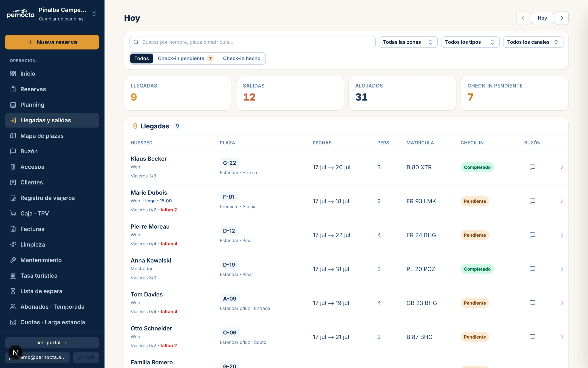Click the pernocta logo

click(20, 14)
